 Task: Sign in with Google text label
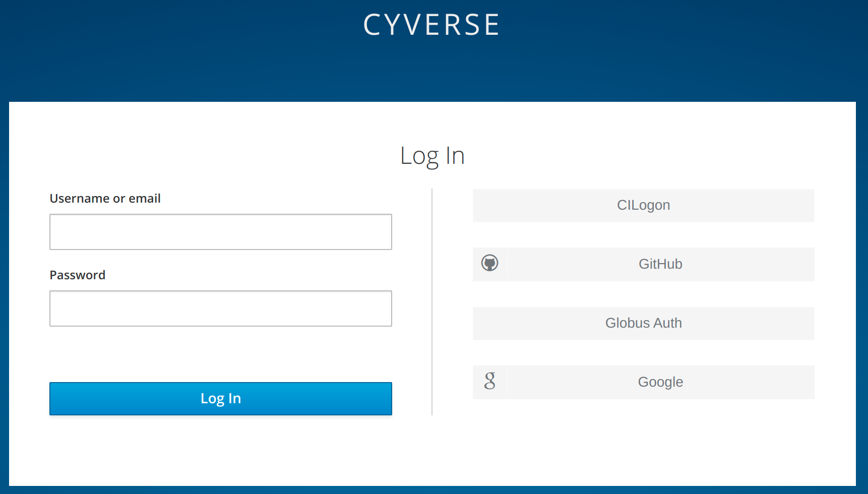[660, 382]
